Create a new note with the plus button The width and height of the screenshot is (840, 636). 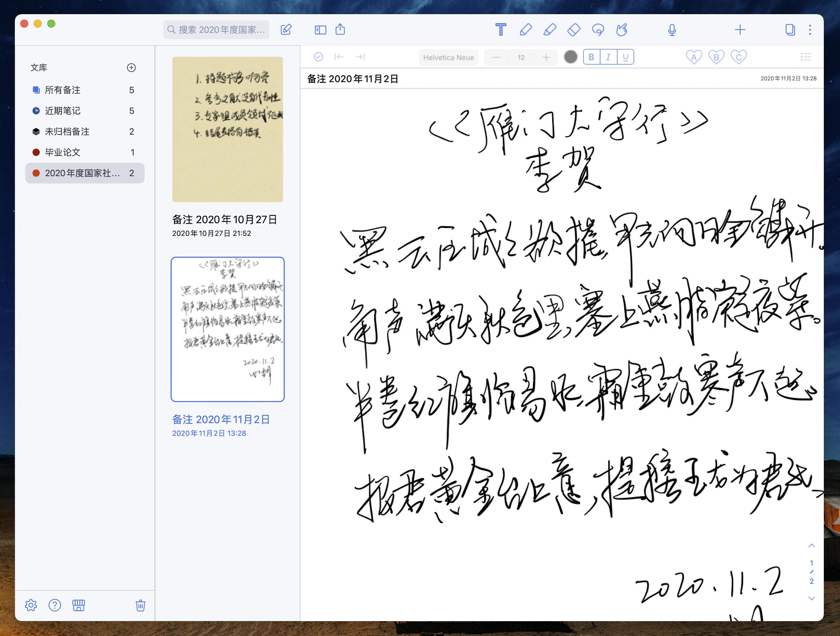pos(740,29)
